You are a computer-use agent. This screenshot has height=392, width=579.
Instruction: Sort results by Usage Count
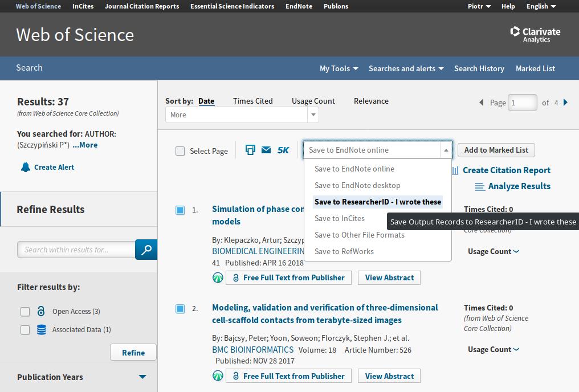(x=313, y=101)
